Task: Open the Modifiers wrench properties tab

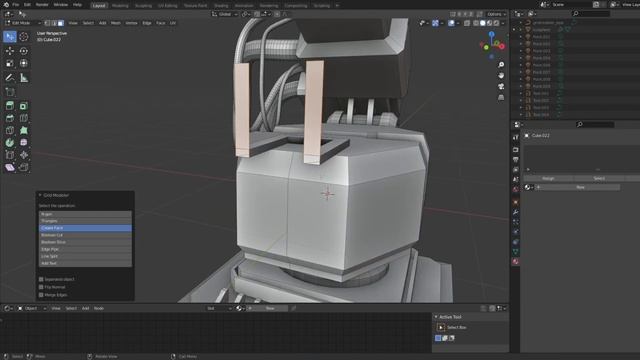Action: click(516, 212)
